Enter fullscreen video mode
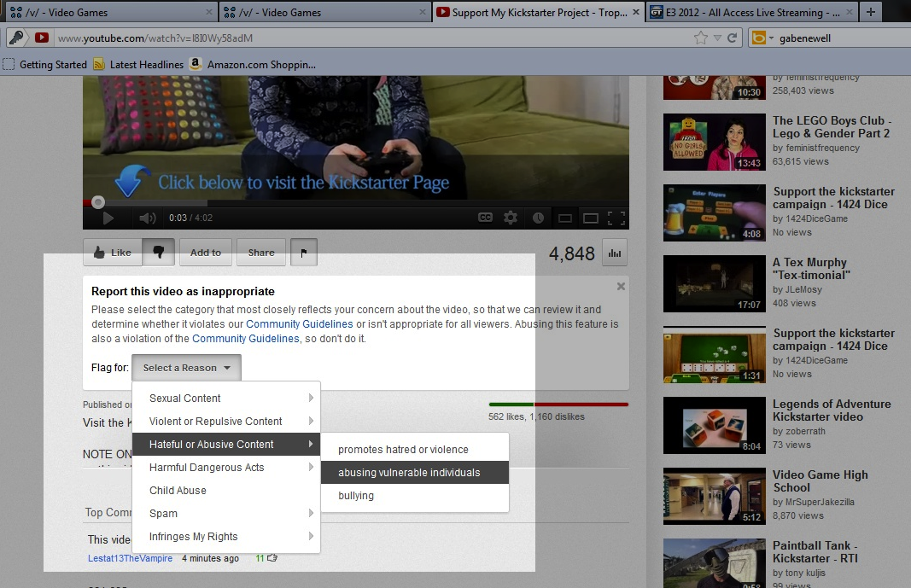 616,218
